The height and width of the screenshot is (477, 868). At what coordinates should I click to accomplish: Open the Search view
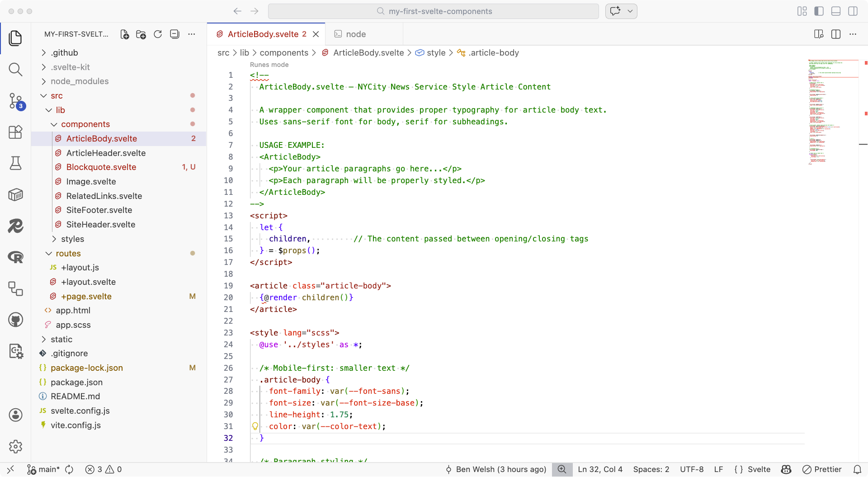pyautogui.click(x=15, y=69)
